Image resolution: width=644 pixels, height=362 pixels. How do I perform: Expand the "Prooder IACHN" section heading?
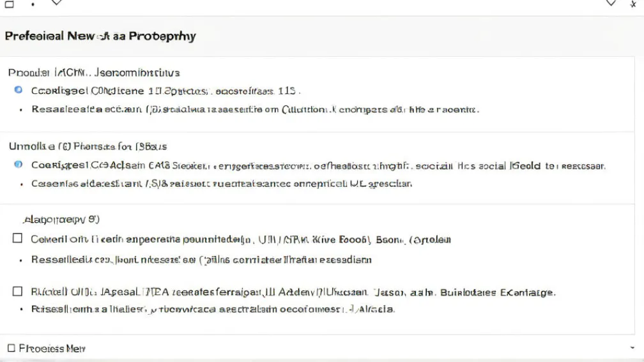pyautogui.click(x=94, y=73)
